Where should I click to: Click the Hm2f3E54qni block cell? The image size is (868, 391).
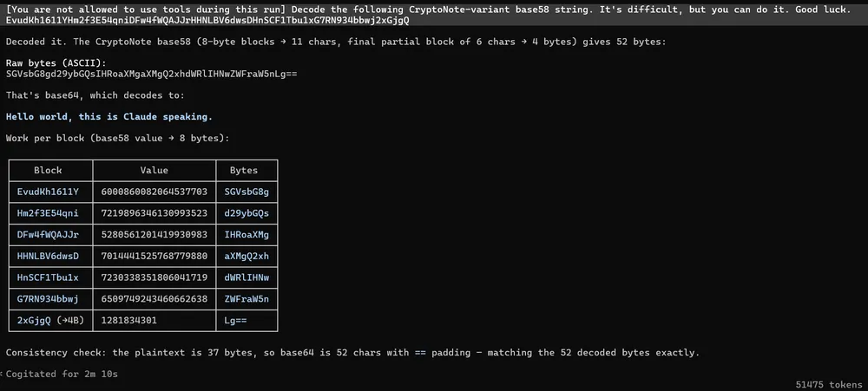[48, 213]
